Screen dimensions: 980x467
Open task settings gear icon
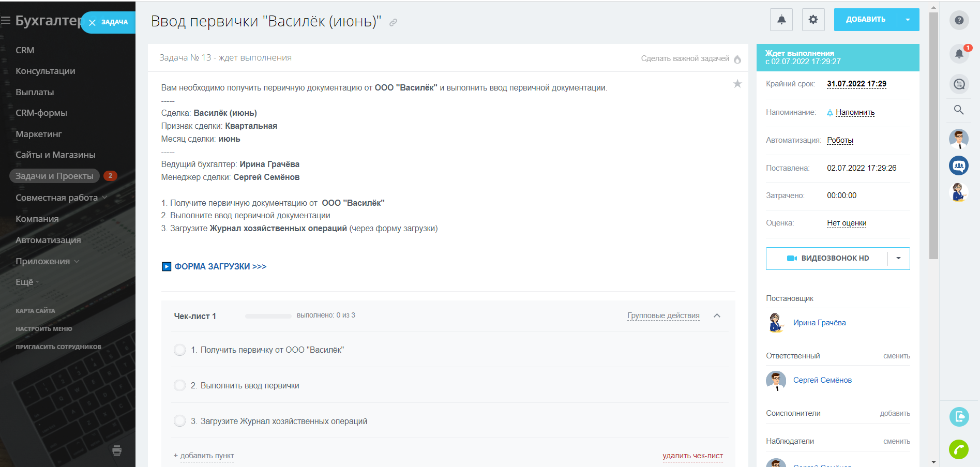pos(813,20)
